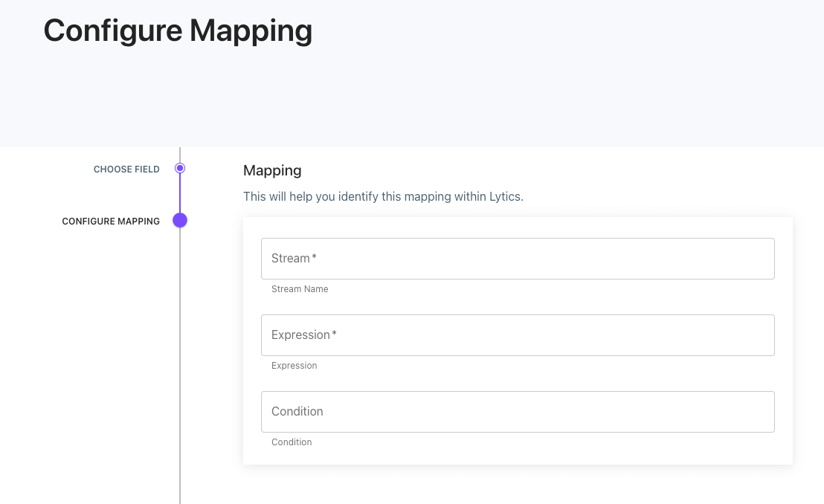Click the Mapping section heading
Image resolution: width=824 pixels, height=504 pixels.
click(x=272, y=170)
